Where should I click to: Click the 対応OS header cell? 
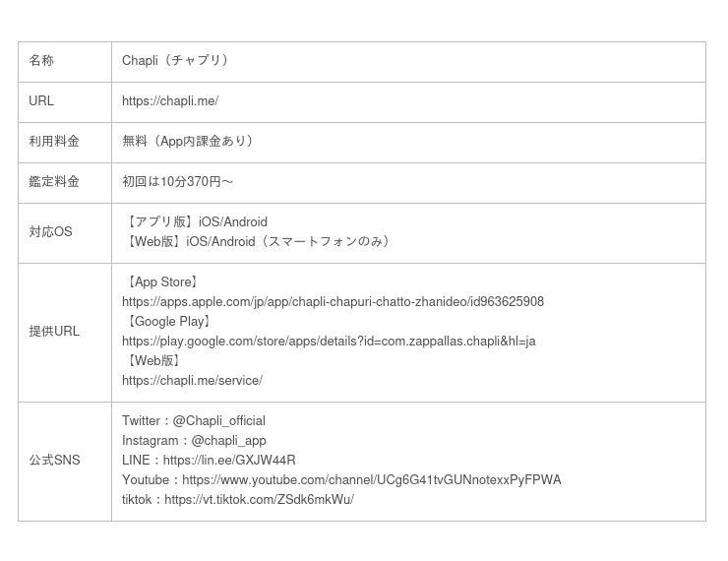pyautogui.click(x=65, y=233)
